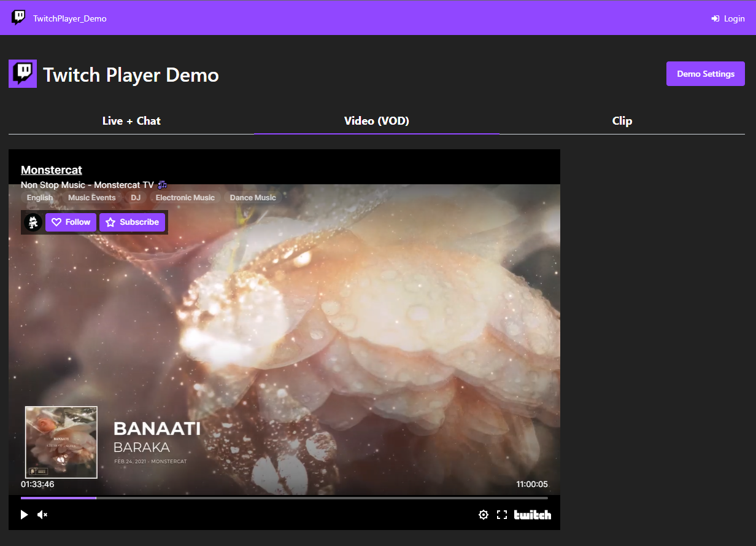Image resolution: width=756 pixels, height=546 pixels.
Task: Play the video
Action: click(25, 515)
